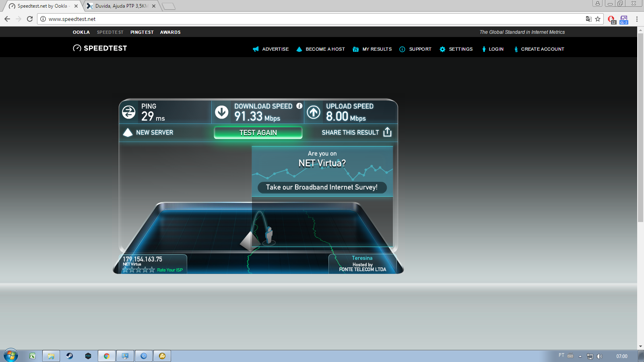This screenshot has height=362, width=644.
Task: Click the Google Translate icon in address bar
Action: (x=588, y=19)
